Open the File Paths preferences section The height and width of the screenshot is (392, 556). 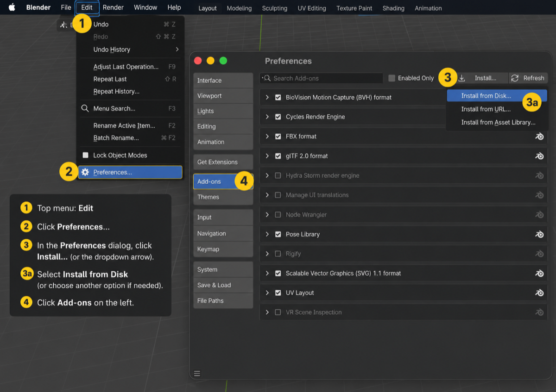pyautogui.click(x=223, y=301)
